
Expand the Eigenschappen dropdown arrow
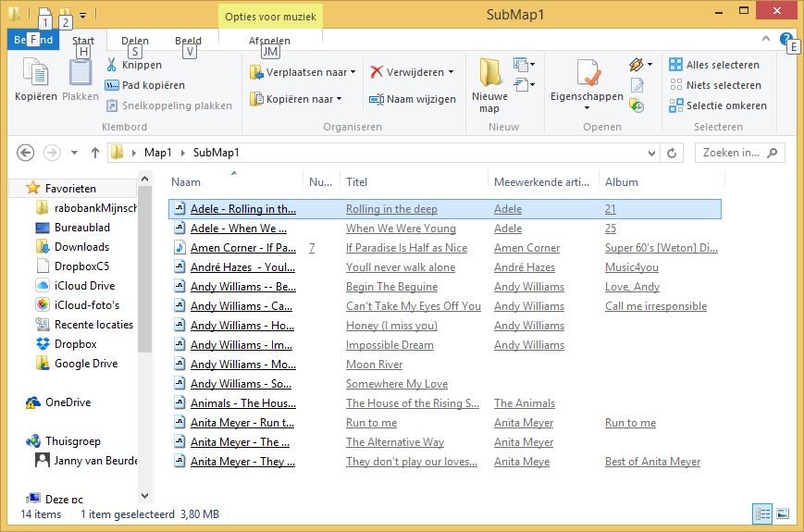588,107
